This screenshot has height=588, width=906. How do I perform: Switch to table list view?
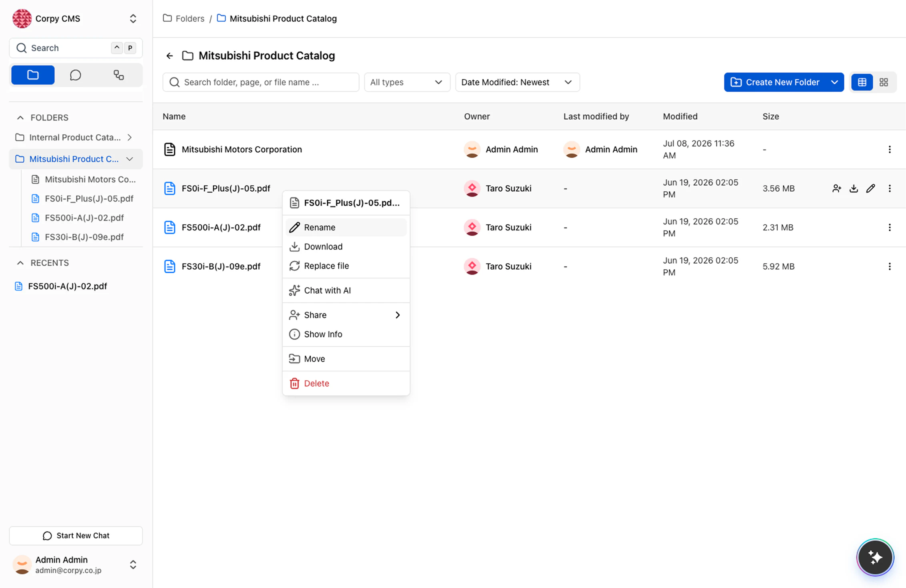(x=862, y=82)
